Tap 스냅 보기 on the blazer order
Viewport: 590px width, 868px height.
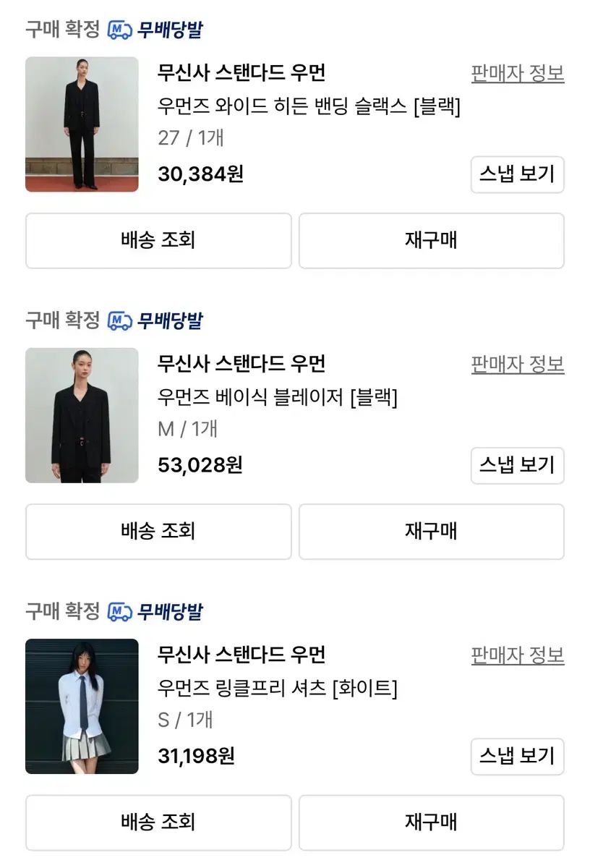click(517, 465)
